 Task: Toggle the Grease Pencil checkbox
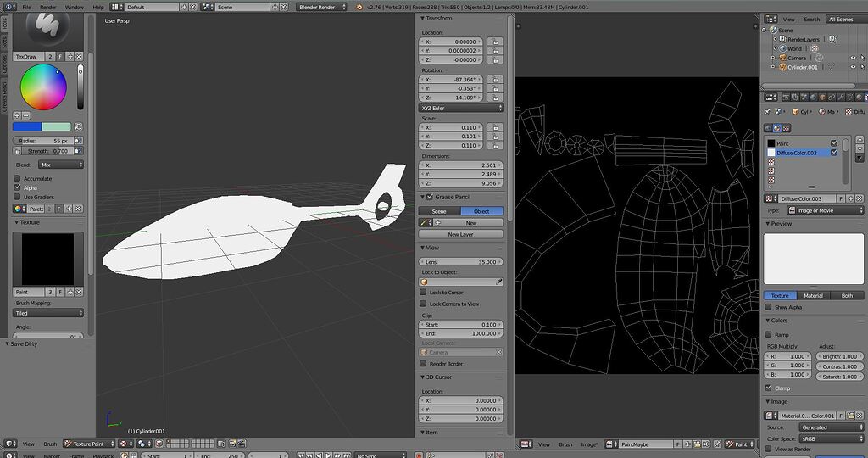click(x=430, y=197)
